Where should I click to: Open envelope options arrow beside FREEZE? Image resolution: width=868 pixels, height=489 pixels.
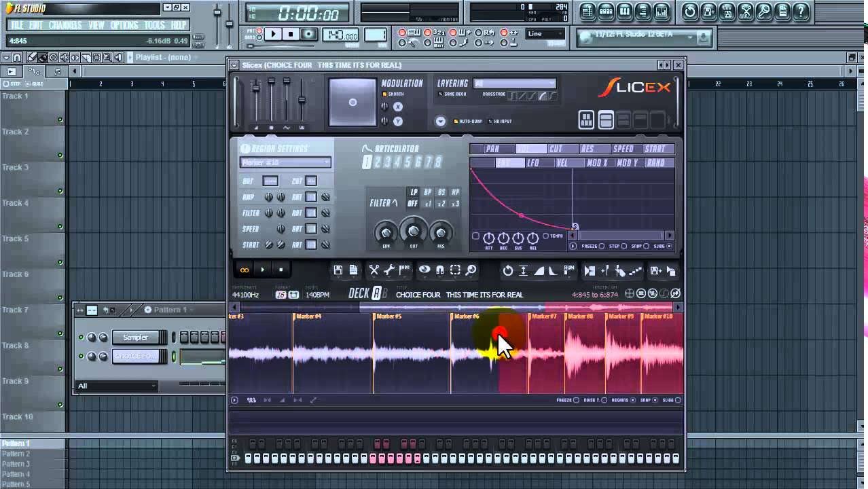point(573,247)
